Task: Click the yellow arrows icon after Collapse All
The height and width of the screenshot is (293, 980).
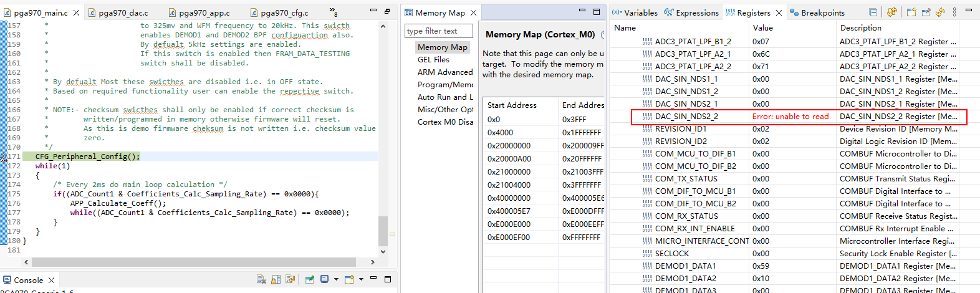Action: 892,12
